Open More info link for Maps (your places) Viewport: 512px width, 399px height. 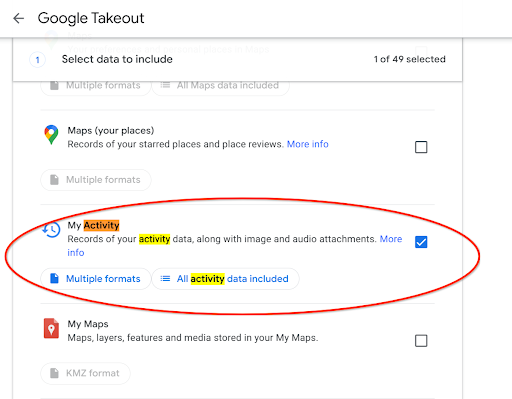[x=308, y=144]
